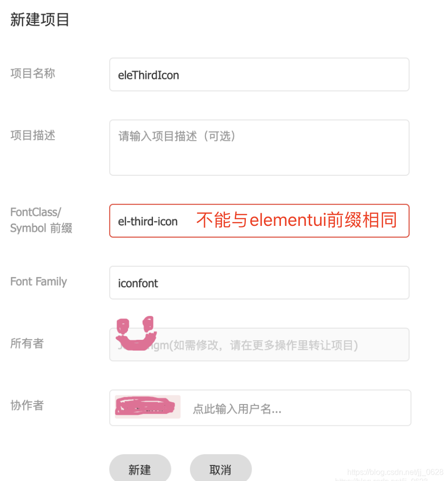
Task: Click the pink scribble inside the collaborator field
Action: (x=146, y=407)
